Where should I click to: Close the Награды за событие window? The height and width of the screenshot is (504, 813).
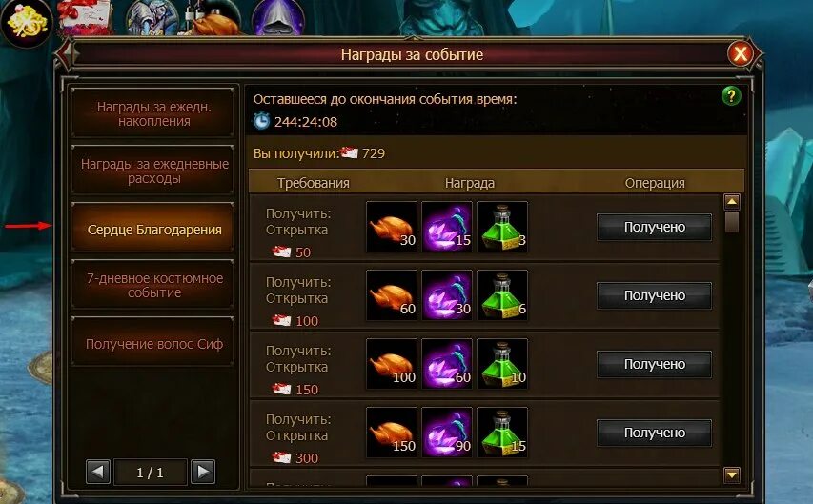741,53
